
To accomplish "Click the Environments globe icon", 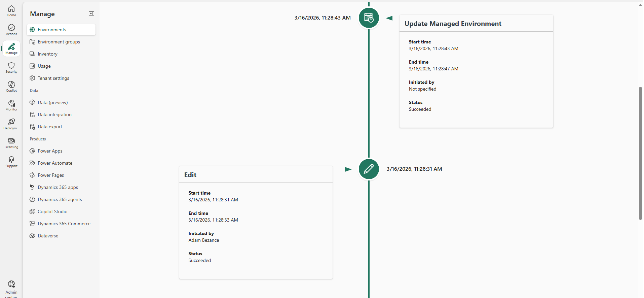I will (x=32, y=30).
